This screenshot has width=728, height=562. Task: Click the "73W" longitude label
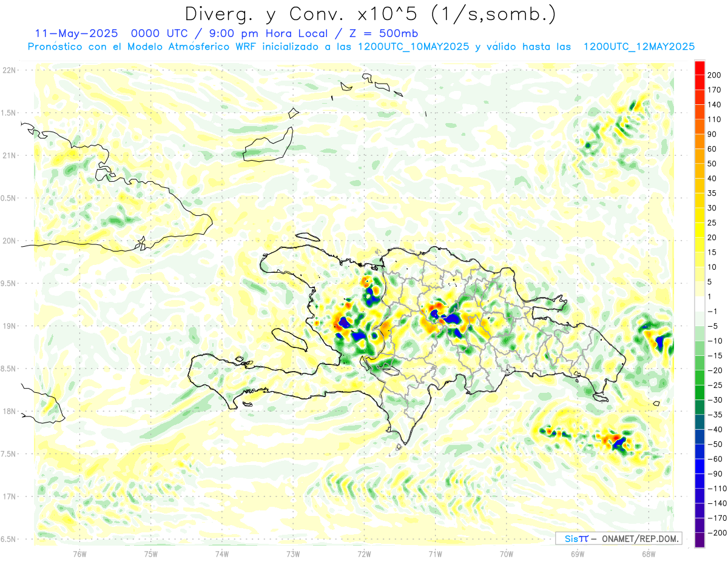tap(293, 554)
